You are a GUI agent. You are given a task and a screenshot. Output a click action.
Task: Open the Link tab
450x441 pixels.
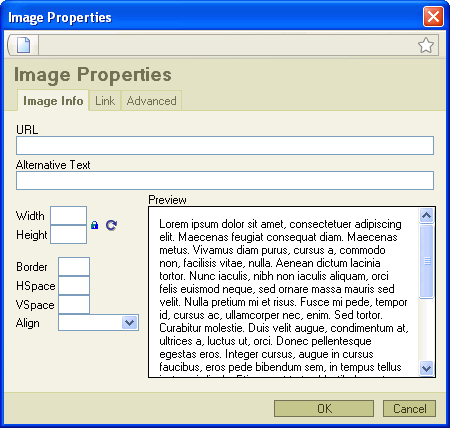[105, 101]
